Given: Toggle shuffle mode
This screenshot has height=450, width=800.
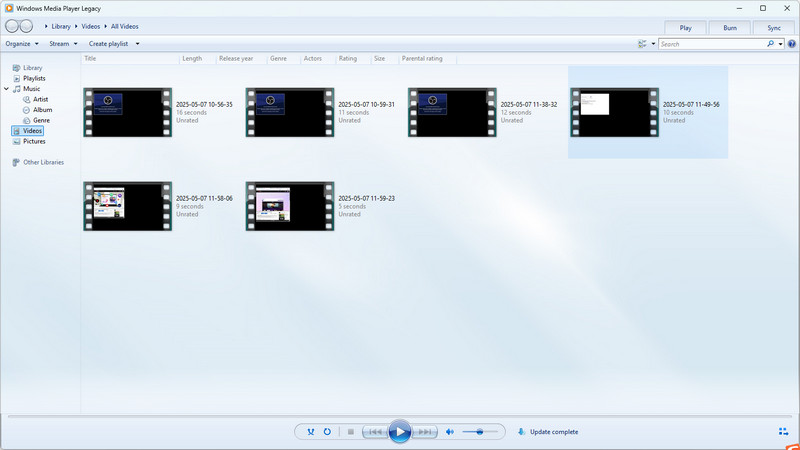Looking at the screenshot, I should point(311,432).
